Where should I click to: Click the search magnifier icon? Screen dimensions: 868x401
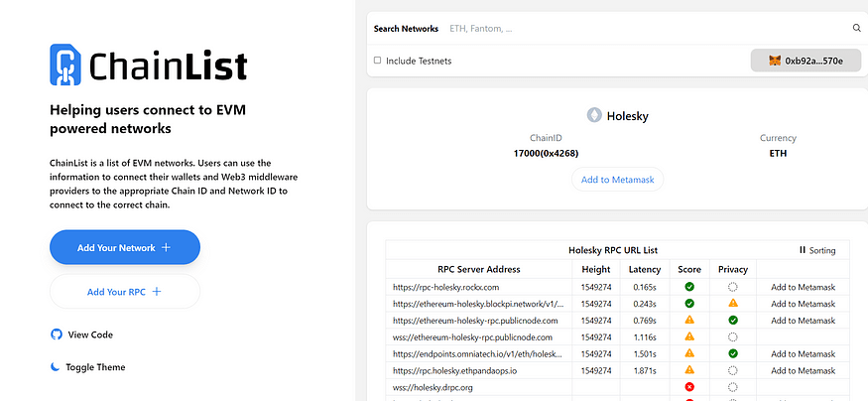coord(856,28)
